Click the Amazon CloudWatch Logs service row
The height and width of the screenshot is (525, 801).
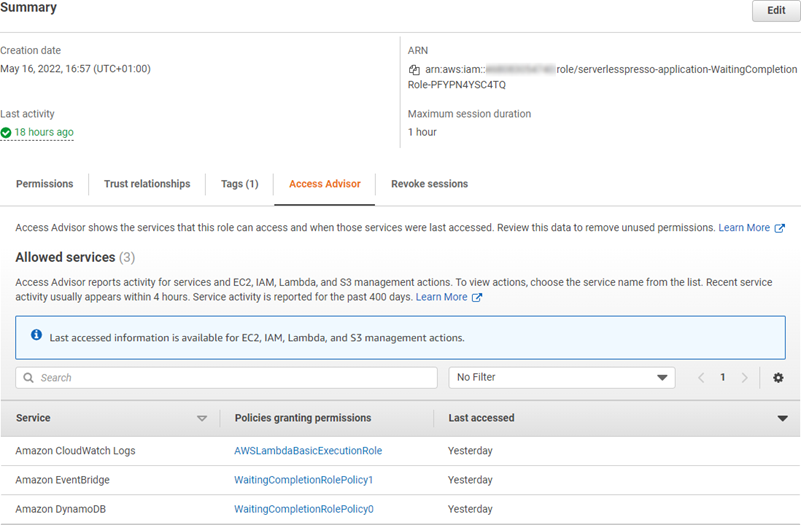(400, 450)
